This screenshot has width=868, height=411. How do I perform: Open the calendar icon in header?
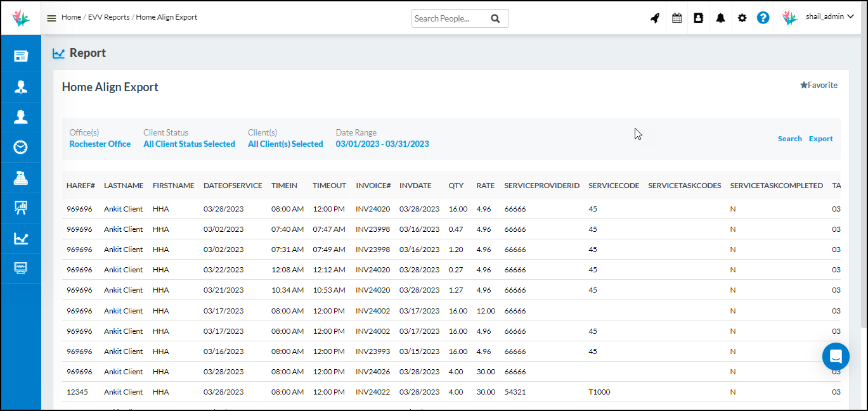677,18
